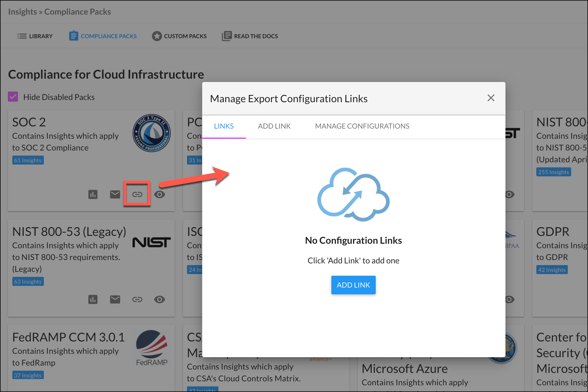
Task: Open SOC 2 email subscription icon
Action: click(115, 194)
